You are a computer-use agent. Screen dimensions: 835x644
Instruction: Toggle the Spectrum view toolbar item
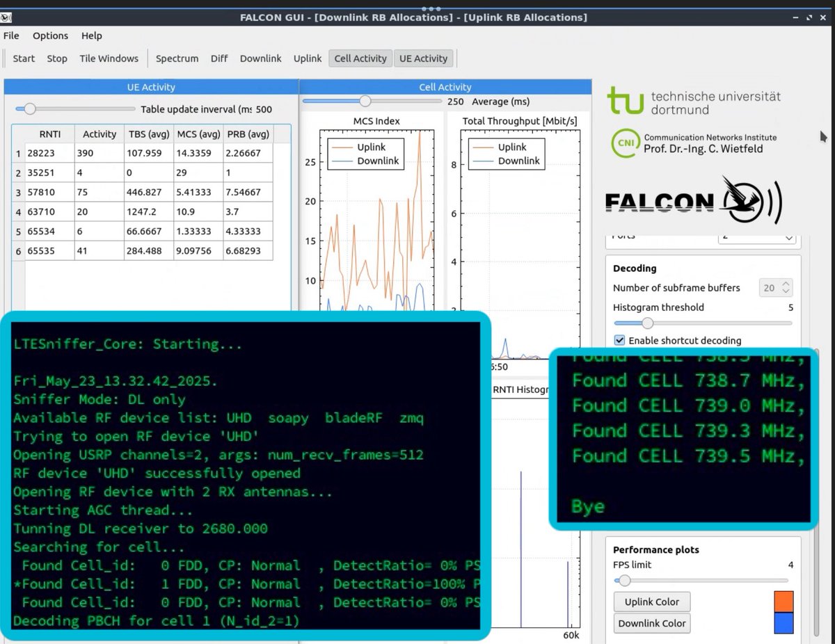tap(177, 58)
